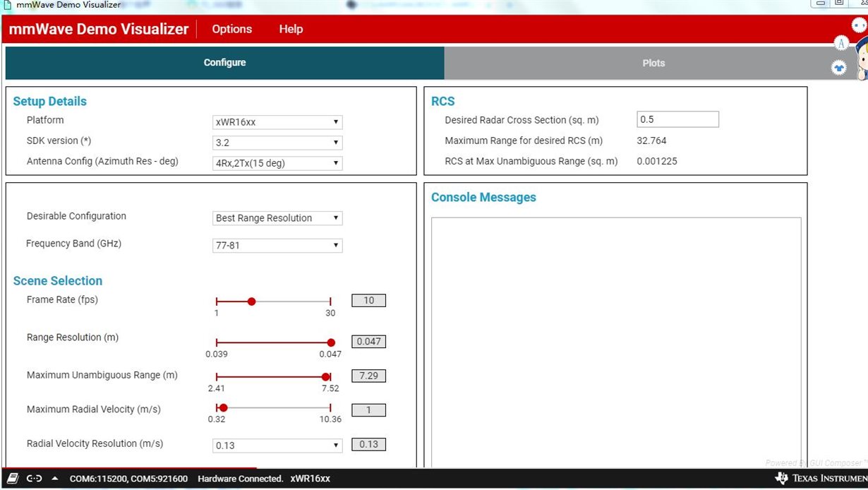868x490 pixels.
Task: Click the SDK version (*) label
Action: coord(59,141)
